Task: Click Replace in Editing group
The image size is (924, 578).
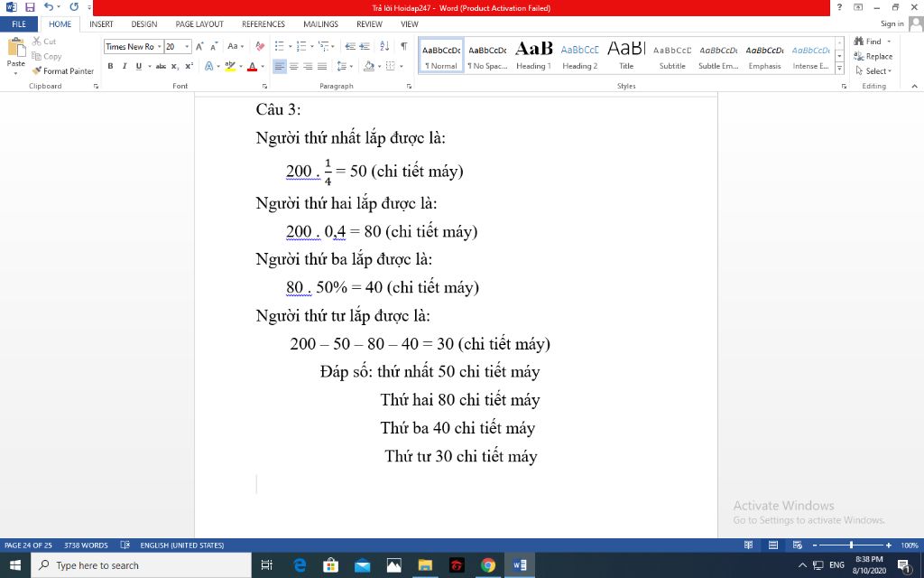Action: [x=873, y=56]
